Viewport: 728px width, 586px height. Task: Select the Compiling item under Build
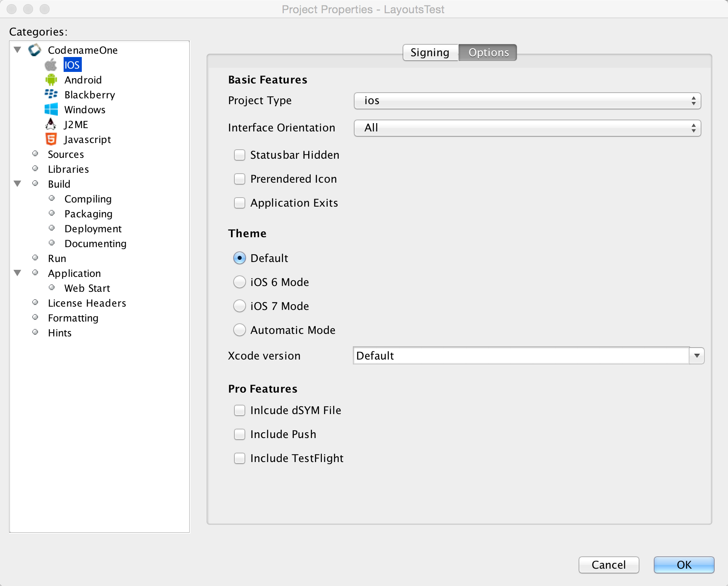click(x=88, y=199)
